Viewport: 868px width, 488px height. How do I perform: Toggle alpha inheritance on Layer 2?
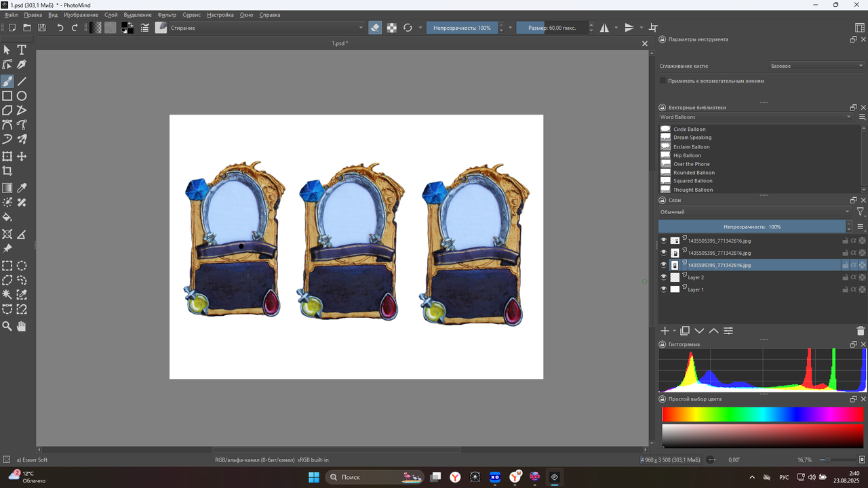pos(854,277)
